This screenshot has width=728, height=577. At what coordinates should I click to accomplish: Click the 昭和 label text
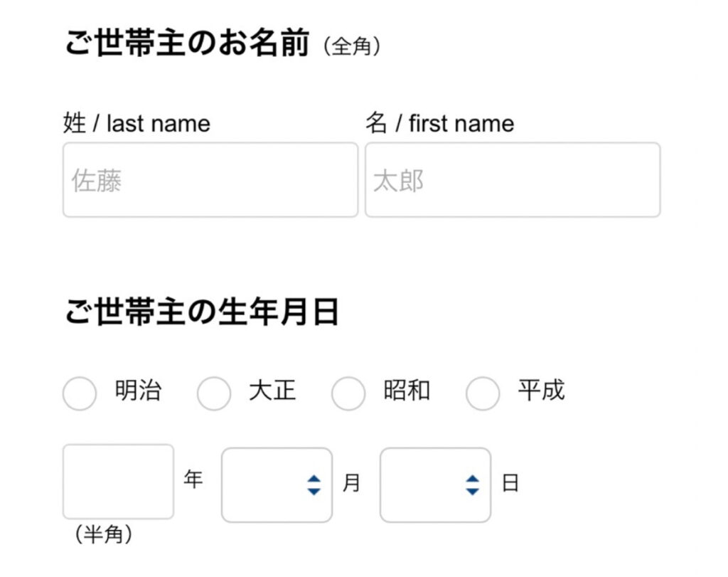pos(407,391)
